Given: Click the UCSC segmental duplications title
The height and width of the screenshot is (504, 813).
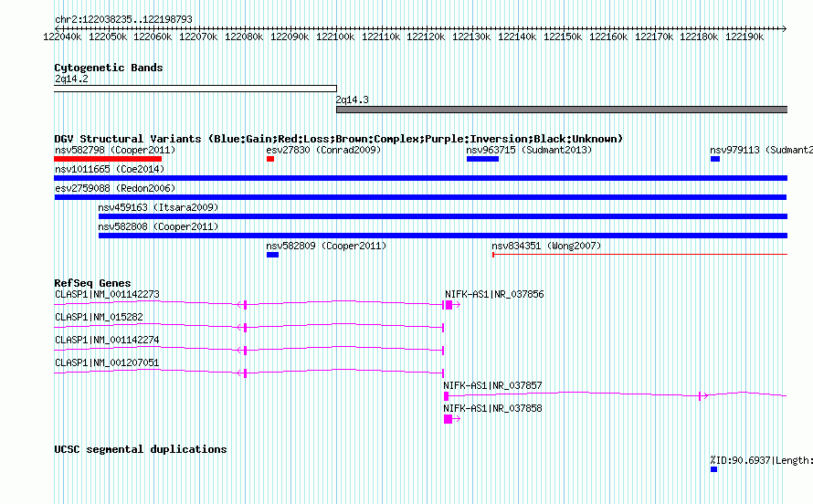Looking at the screenshot, I should pos(141,449).
